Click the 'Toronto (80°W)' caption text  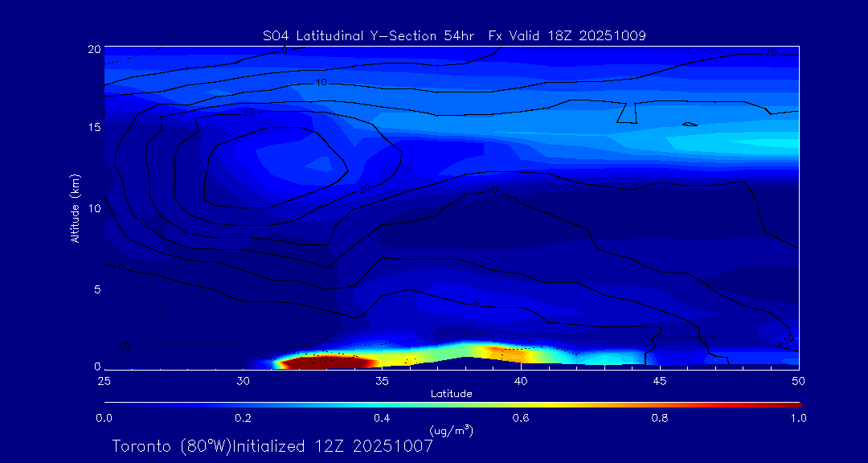tap(171, 446)
